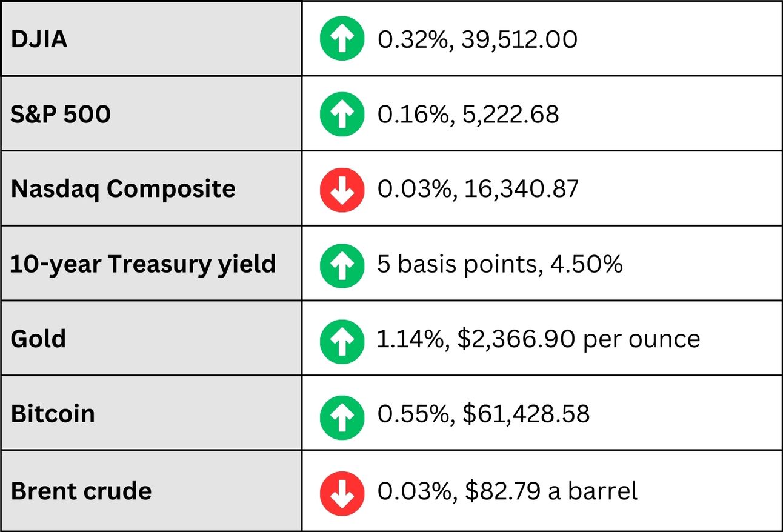Click the gold price $2,366.90 per ounce
The width and height of the screenshot is (783, 532).
[x=578, y=339]
